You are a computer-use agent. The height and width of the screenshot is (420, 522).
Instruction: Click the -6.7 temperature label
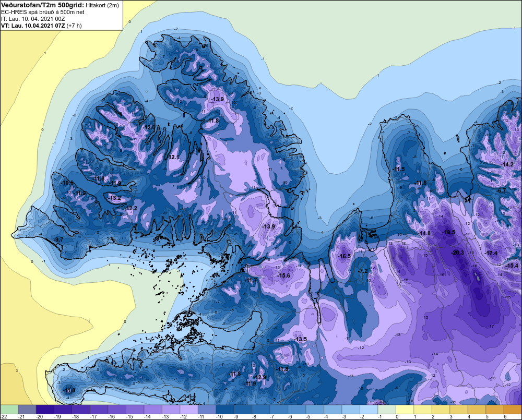[501, 191]
